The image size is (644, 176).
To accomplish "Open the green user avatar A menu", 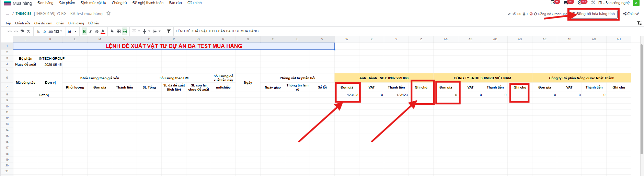I will [636, 3].
